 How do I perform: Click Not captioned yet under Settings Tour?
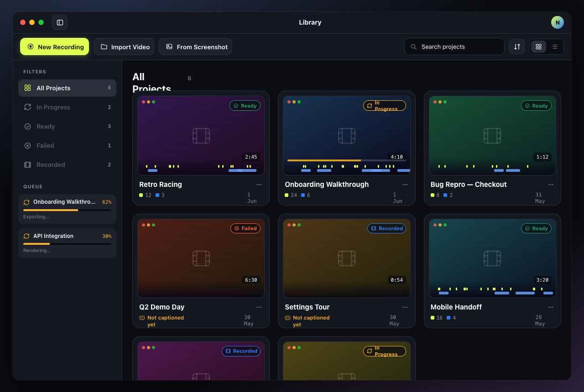point(307,321)
